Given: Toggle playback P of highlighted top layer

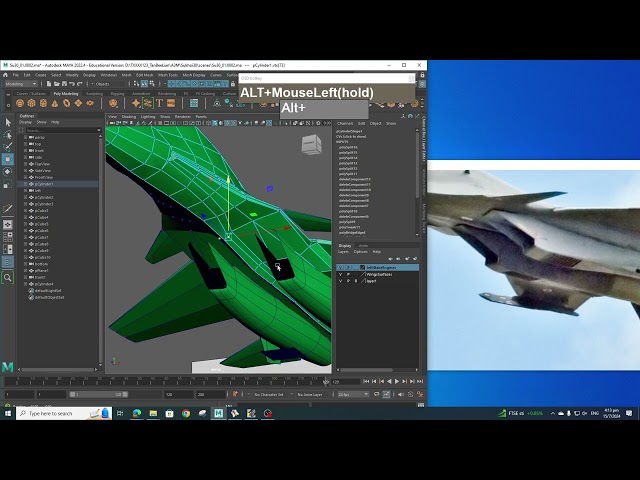Looking at the screenshot, I should pos(348,267).
